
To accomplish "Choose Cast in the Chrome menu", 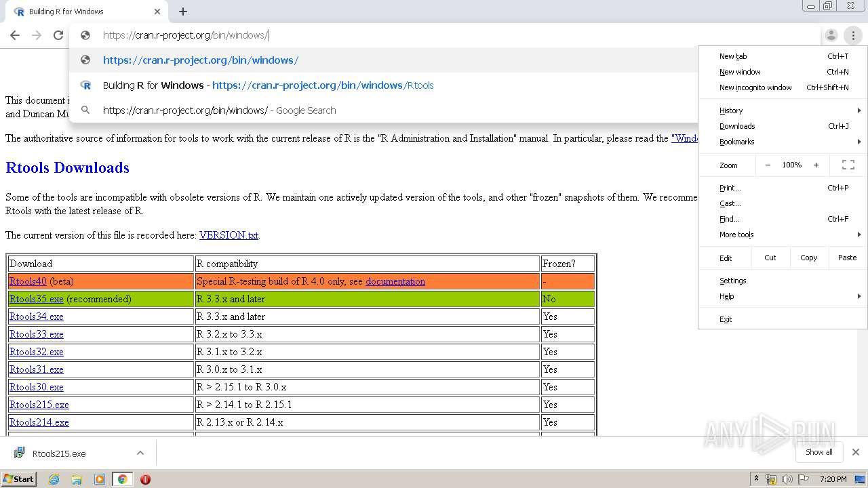I will coord(783,203).
